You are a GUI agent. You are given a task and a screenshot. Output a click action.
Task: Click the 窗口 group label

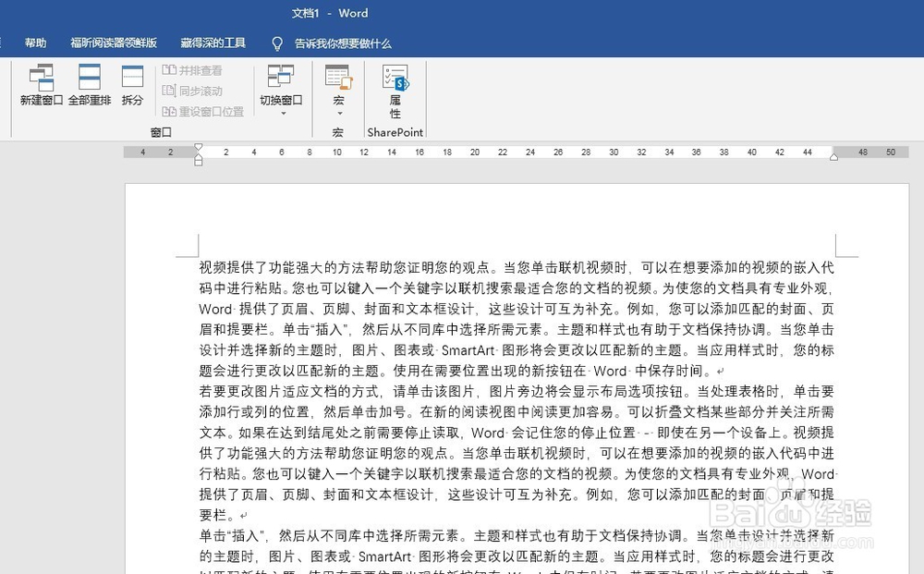coord(161,132)
